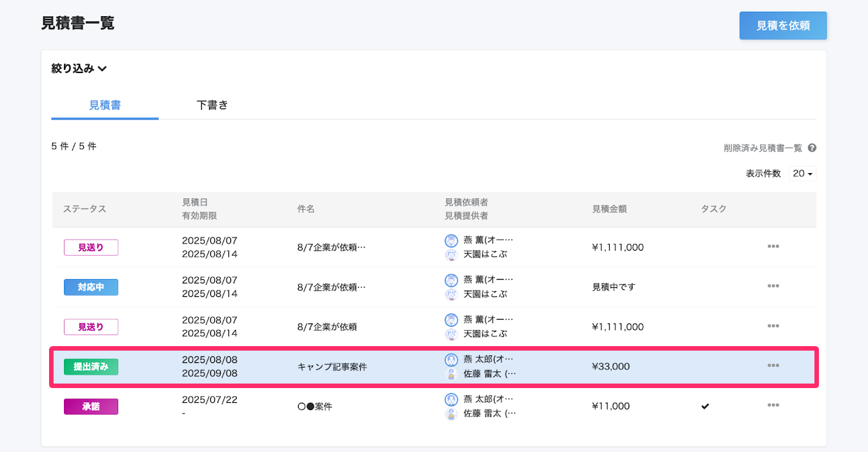This screenshot has height=452, width=868.
Task: Open the 削除済み見積書一覧 link
Action: point(763,148)
